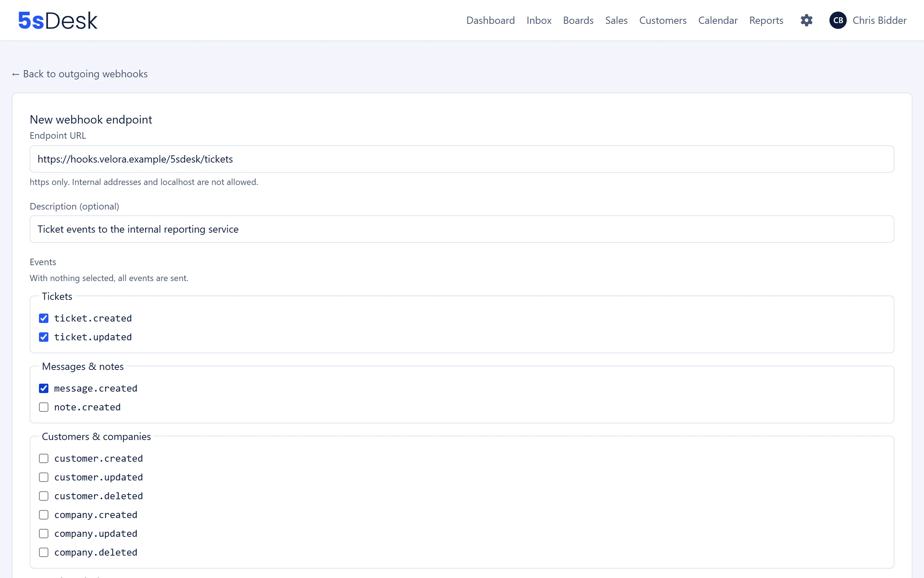
Task: Enable the note.created event
Action: (x=44, y=407)
